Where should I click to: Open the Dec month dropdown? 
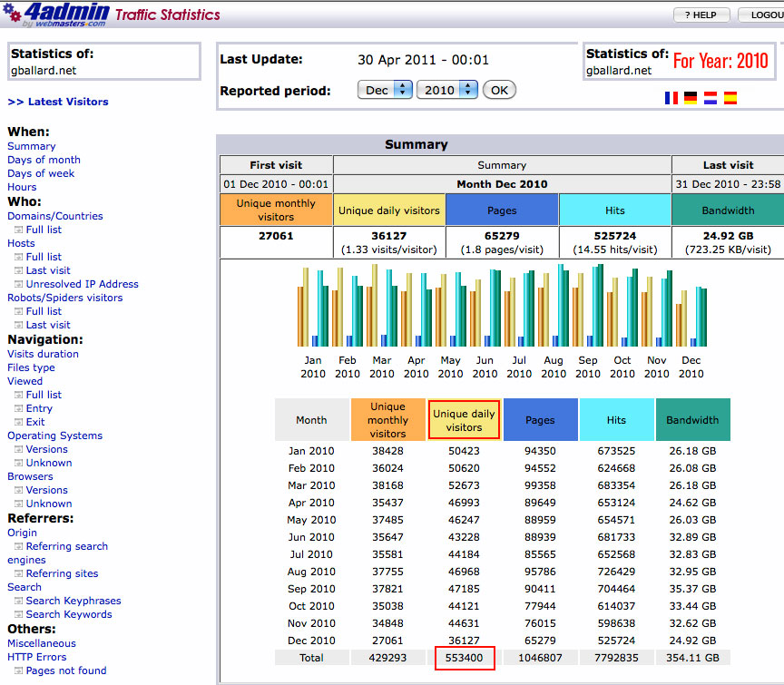point(386,90)
